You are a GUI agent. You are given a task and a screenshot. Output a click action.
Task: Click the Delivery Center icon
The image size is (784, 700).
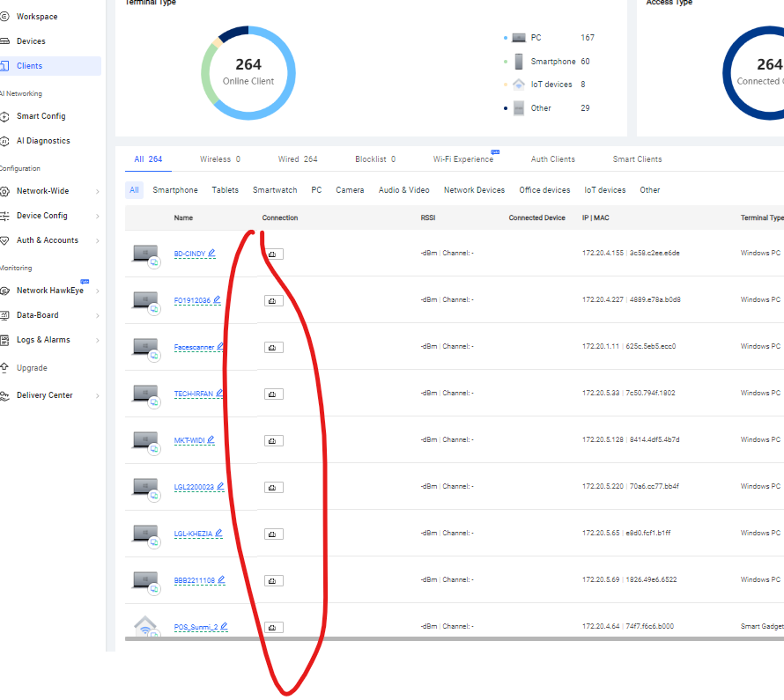[4, 395]
